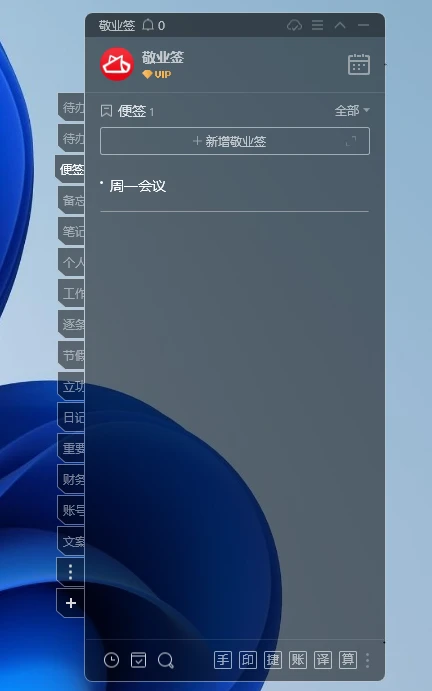Switch to the 笔记 category tab
Screen dimensions: 432x691
coord(71,231)
